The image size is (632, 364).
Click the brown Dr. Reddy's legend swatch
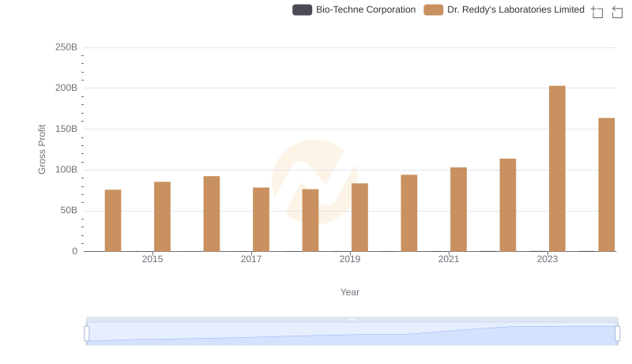pyautogui.click(x=433, y=9)
